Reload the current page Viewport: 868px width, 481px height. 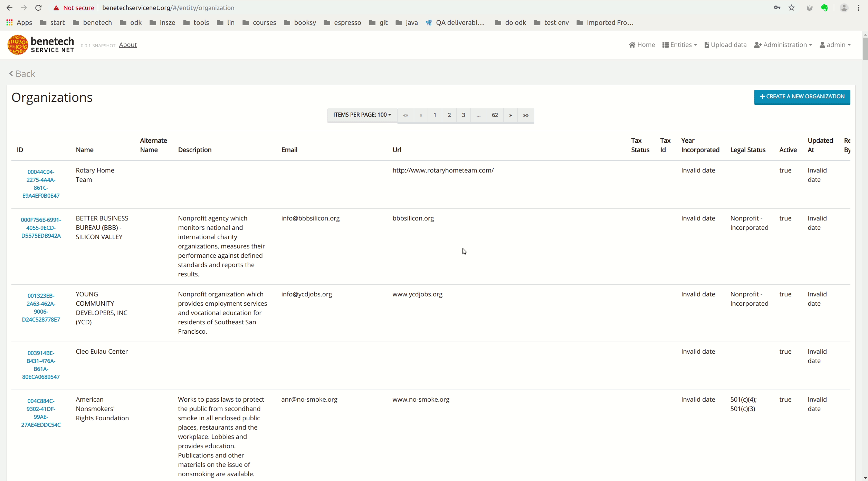click(x=38, y=8)
